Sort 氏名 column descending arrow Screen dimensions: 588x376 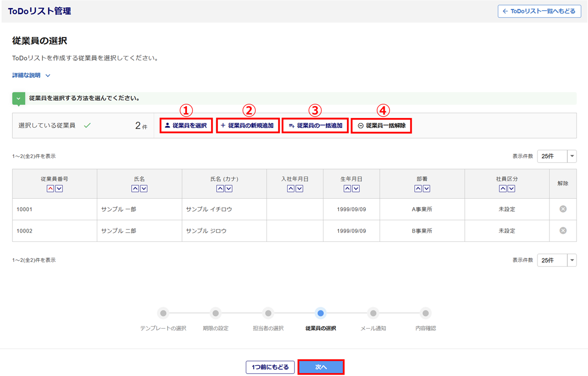click(144, 189)
